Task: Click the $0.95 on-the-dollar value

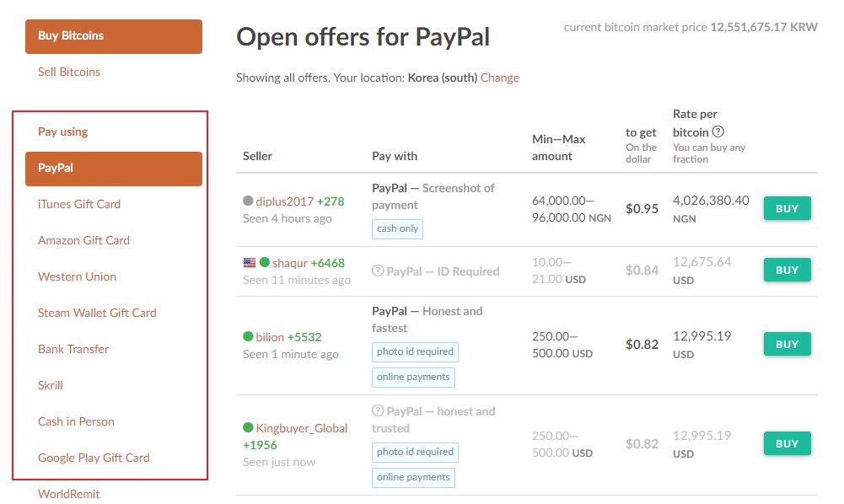Action: (642, 209)
